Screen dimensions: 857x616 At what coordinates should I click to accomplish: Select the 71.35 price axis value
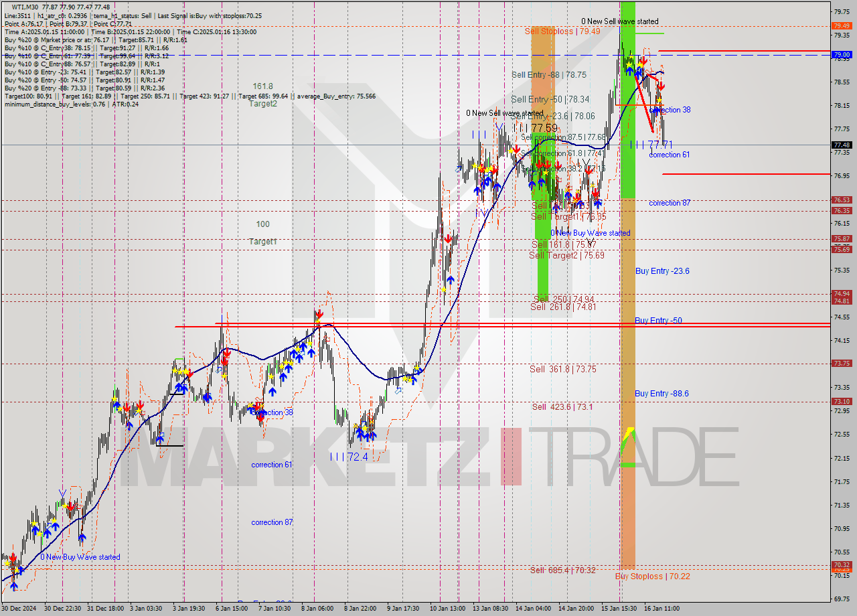pos(842,505)
